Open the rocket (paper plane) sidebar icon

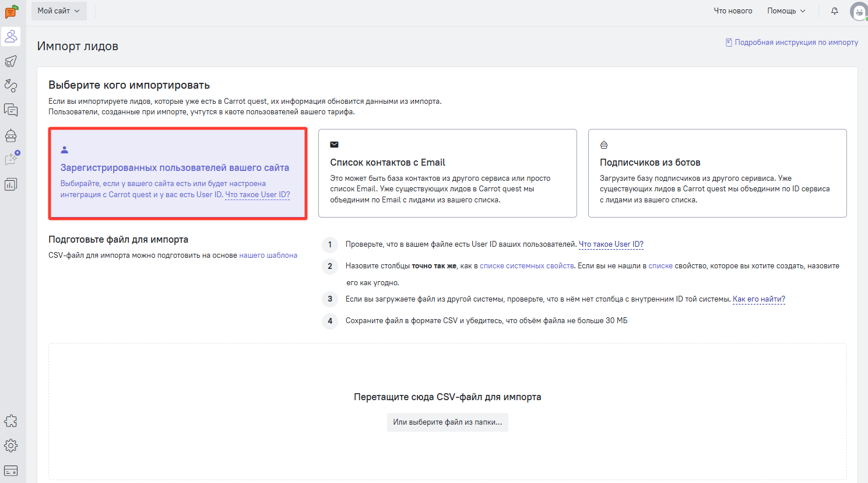(x=11, y=61)
